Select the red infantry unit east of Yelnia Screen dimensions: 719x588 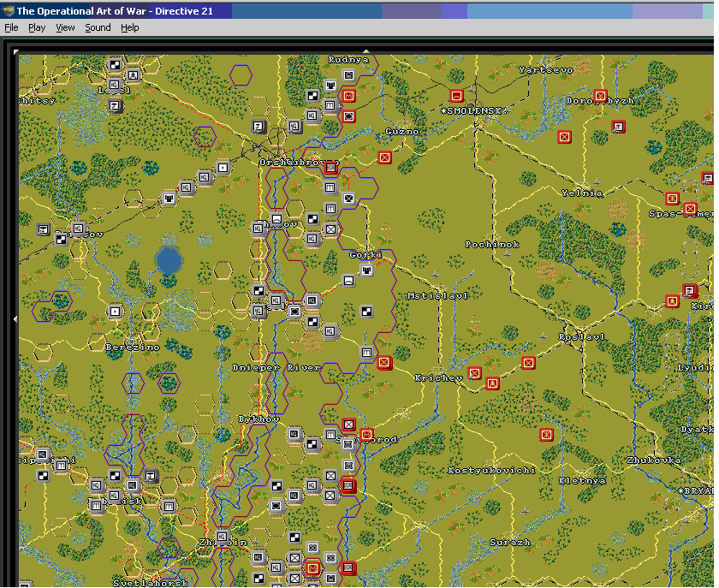pyautogui.click(x=672, y=199)
